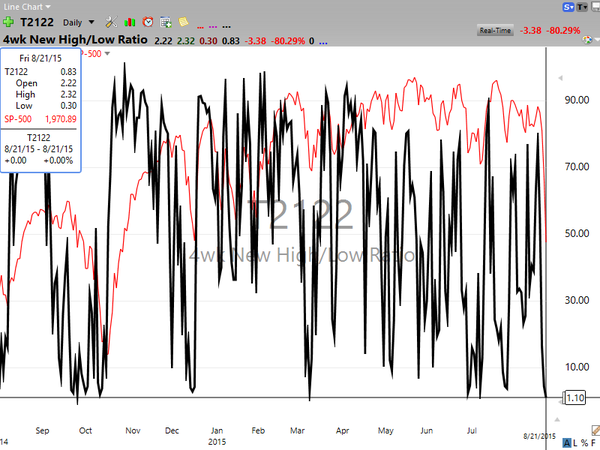Click the 90.00 scale label

(x=577, y=100)
